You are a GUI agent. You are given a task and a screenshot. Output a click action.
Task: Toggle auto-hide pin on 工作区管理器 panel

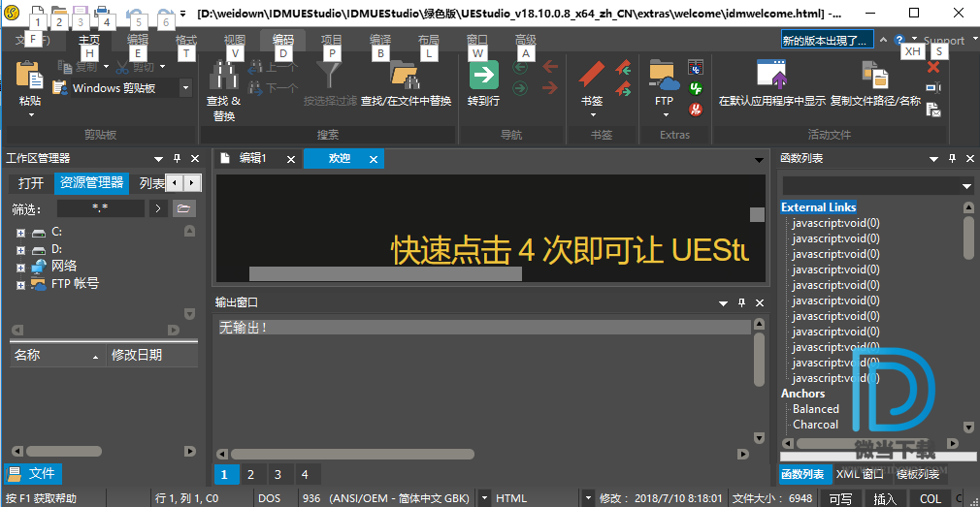(x=177, y=159)
